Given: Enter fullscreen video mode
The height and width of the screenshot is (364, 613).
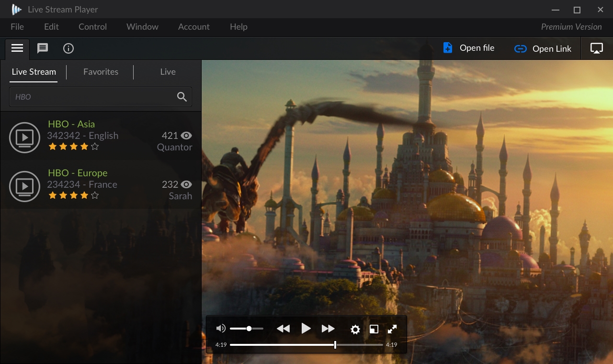Looking at the screenshot, I should (392, 329).
